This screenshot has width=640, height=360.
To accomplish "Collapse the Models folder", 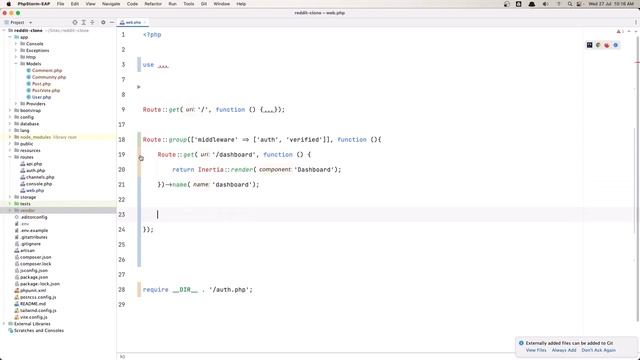I will coord(16,64).
